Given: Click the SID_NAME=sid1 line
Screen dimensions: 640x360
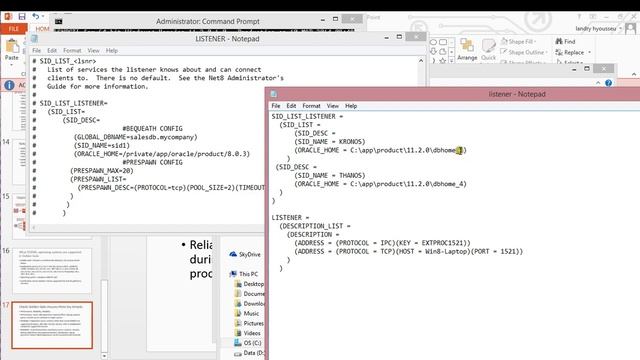Looking at the screenshot, I should 102,145.
